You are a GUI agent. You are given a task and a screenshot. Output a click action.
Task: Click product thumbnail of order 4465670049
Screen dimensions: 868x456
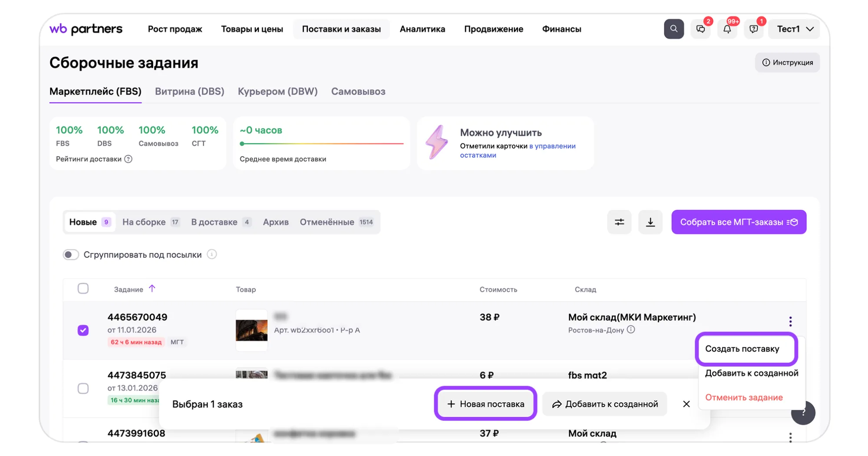point(251,330)
